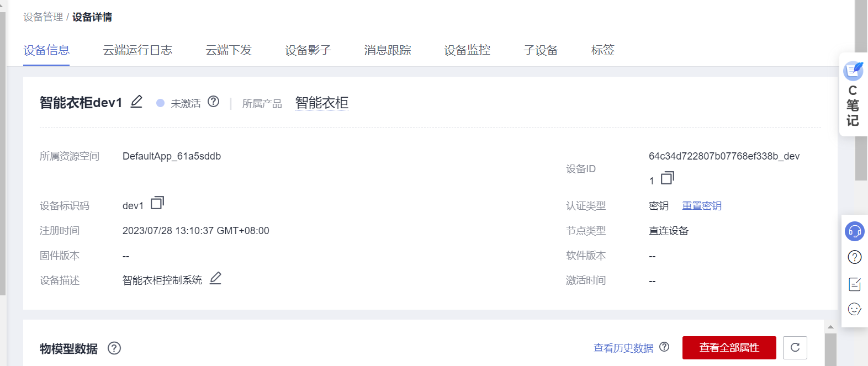Copy device identifier dev1
Image resolution: width=868 pixels, height=366 pixels.
pyautogui.click(x=157, y=203)
